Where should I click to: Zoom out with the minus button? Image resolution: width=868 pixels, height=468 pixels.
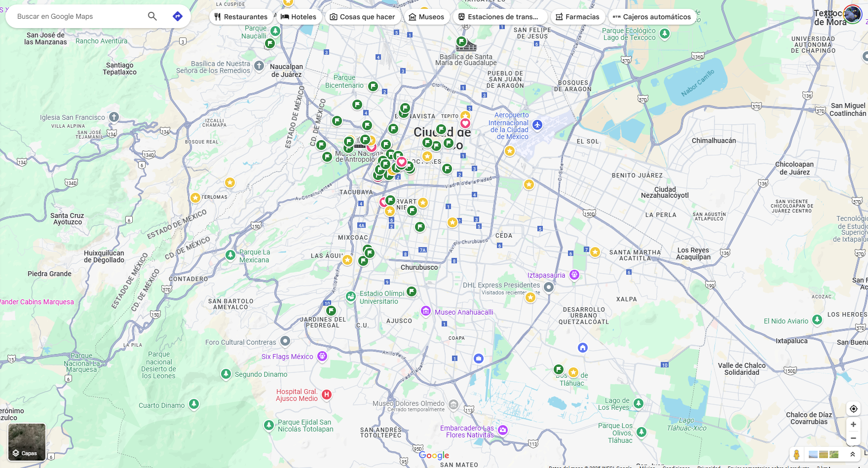pyautogui.click(x=853, y=438)
